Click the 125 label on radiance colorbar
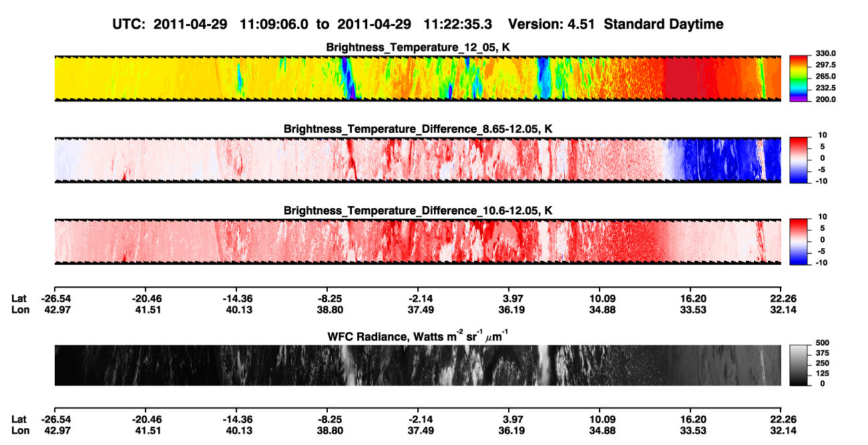868x445 pixels. 821,373
